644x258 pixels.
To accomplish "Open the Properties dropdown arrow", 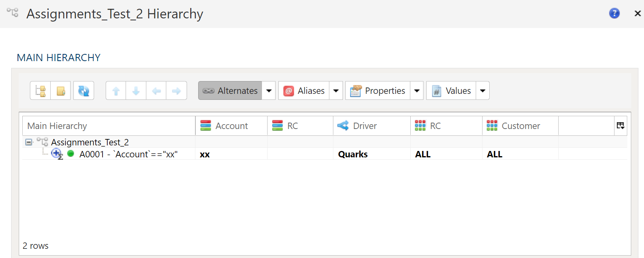I will [417, 91].
